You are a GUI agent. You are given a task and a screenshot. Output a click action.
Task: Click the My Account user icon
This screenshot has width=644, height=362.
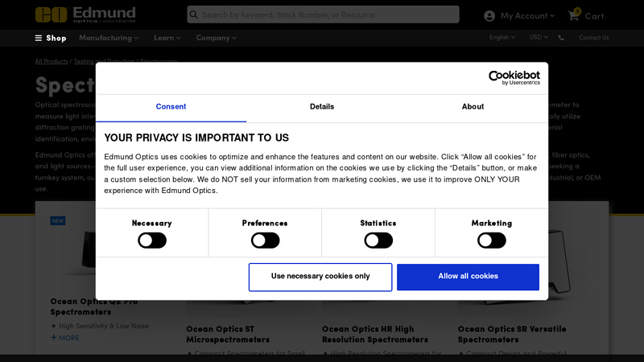click(489, 16)
